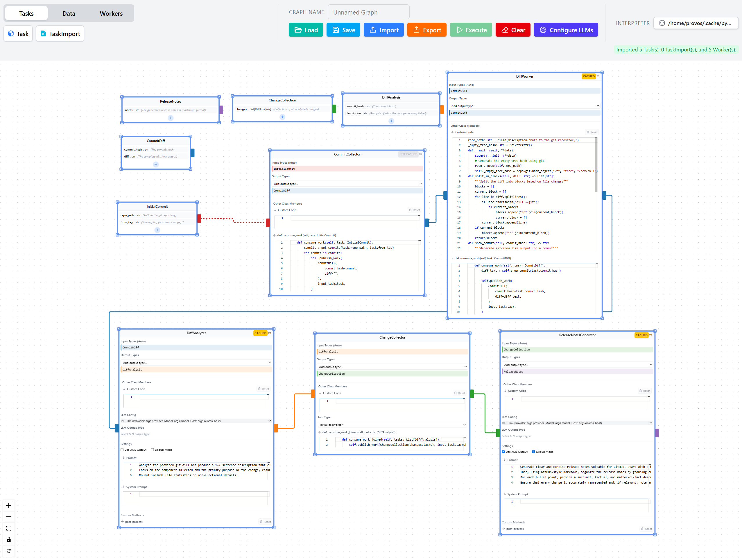Uncheck Debug Mode in ReleaseNotesGenerator
The height and width of the screenshot is (560, 742).
tap(534, 452)
